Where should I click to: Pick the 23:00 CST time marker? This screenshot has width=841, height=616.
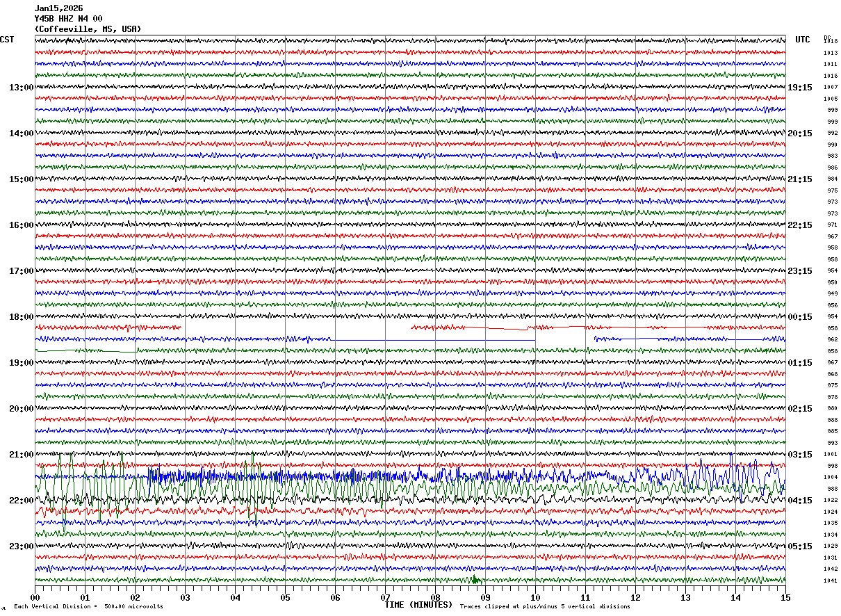click(21, 546)
